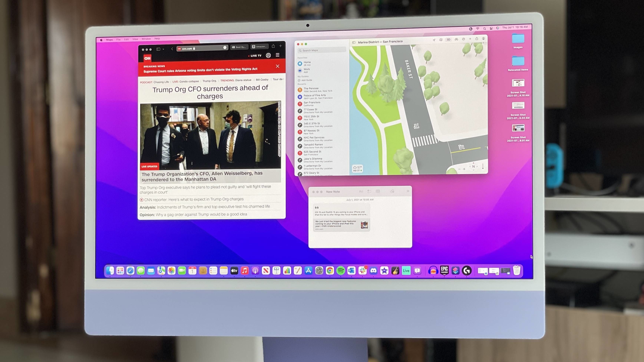Open CNN user account icon
644x362 pixels.
268,55
